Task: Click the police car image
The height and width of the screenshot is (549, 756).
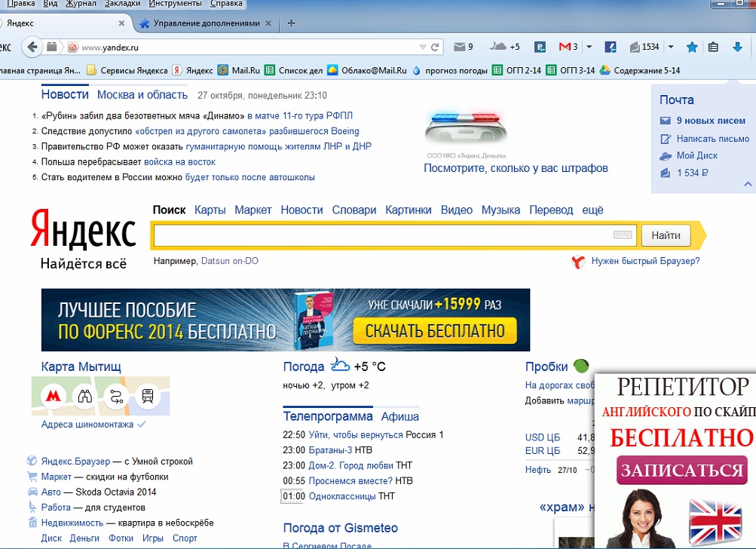Action: click(x=466, y=129)
